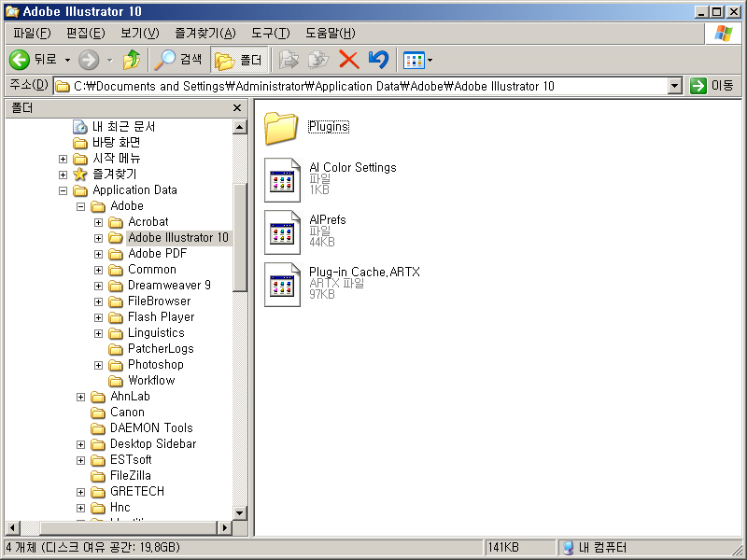Click the folder tree scroll-down arrow
This screenshot has height=560, width=747.
coord(240,512)
